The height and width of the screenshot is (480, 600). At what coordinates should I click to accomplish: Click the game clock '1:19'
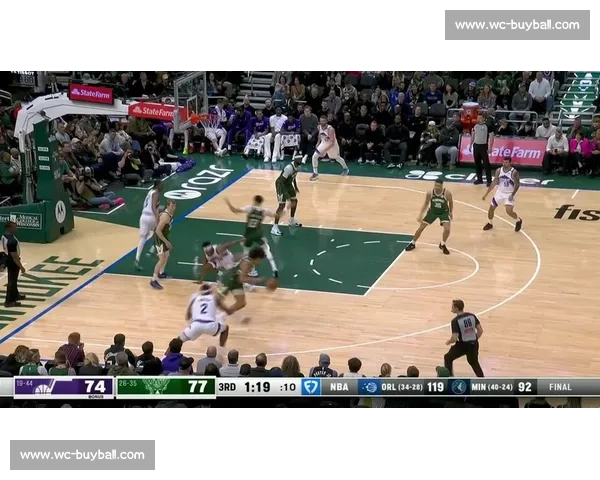tap(257, 387)
